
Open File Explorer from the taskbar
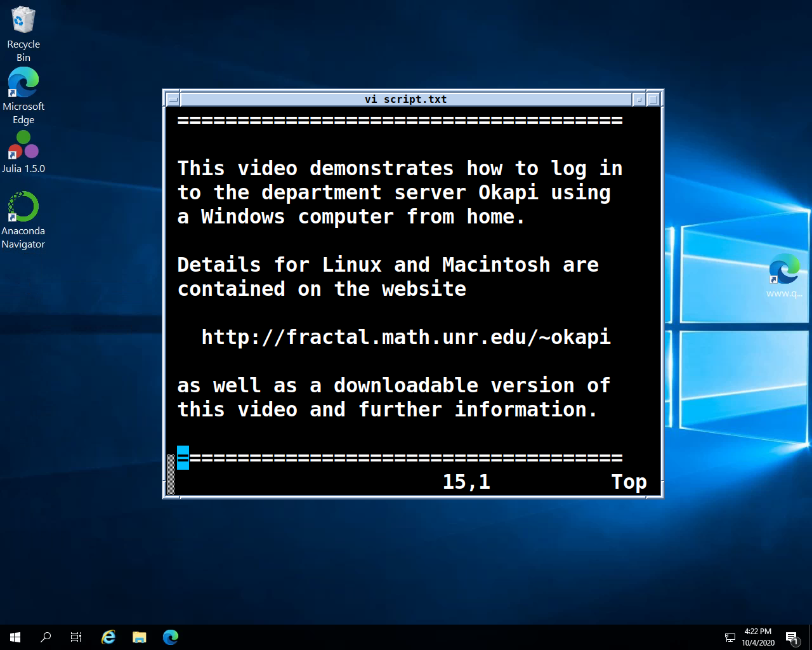click(140, 637)
